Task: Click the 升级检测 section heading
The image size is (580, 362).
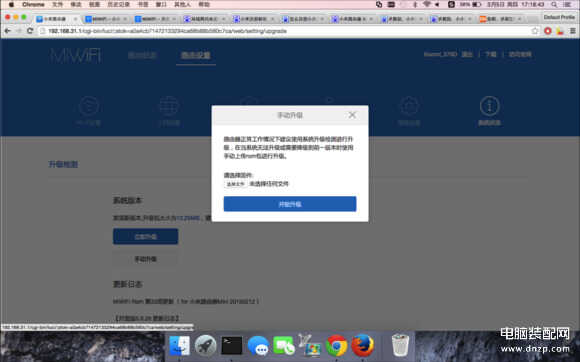Action: [63, 165]
